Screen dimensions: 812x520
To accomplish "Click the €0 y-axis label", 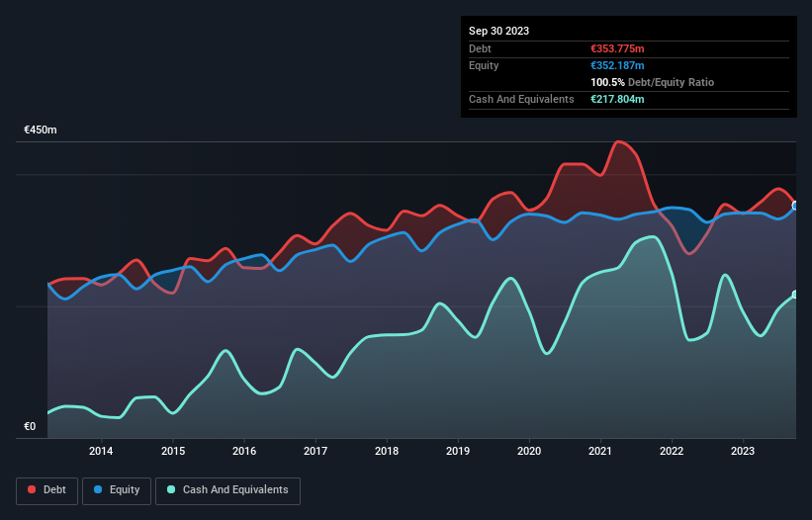I will coord(30,426).
